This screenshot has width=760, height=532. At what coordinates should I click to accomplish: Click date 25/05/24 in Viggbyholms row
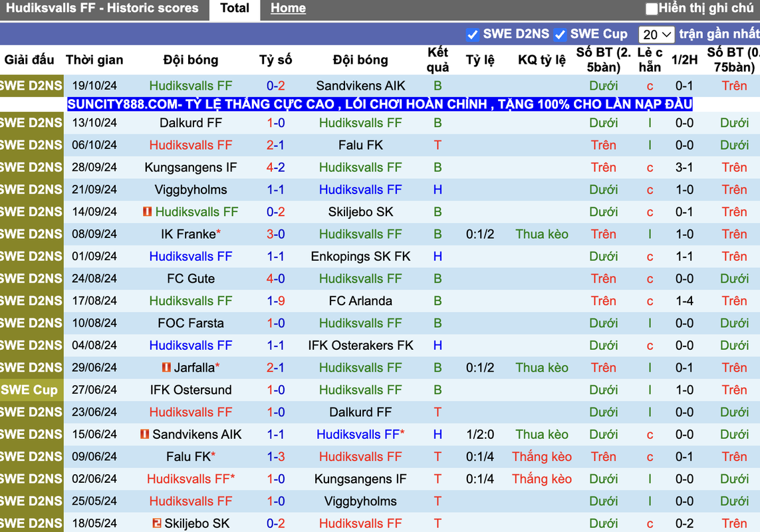[94, 501]
